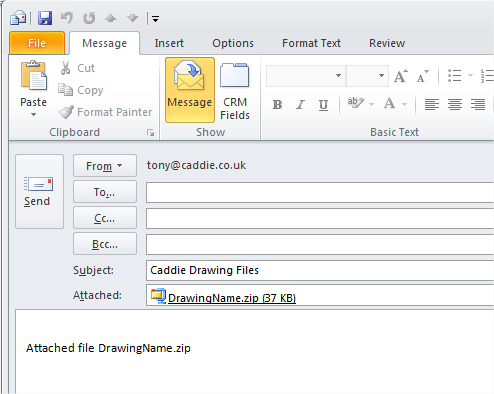494x394 pixels.
Task: Open the font name combo box
Action: pos(306,76)
